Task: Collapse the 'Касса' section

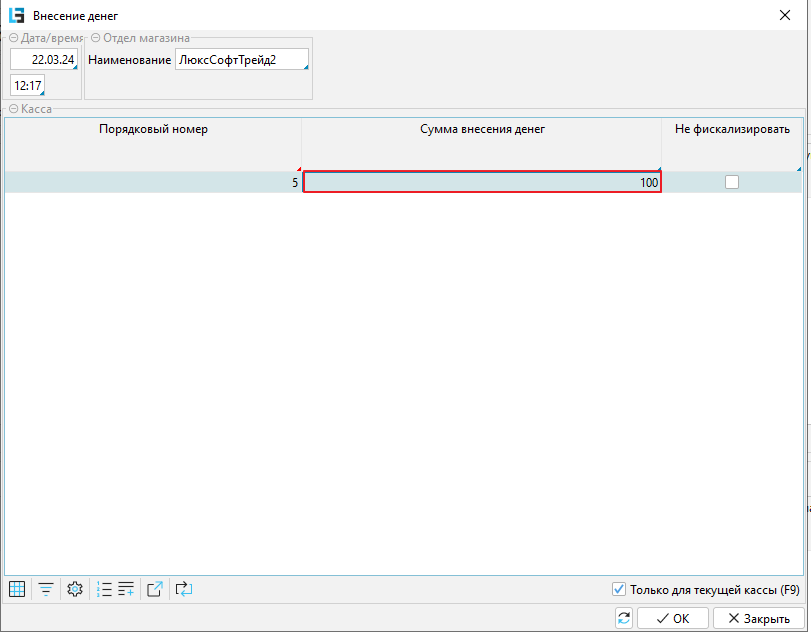Action: (x=14, y=108)
